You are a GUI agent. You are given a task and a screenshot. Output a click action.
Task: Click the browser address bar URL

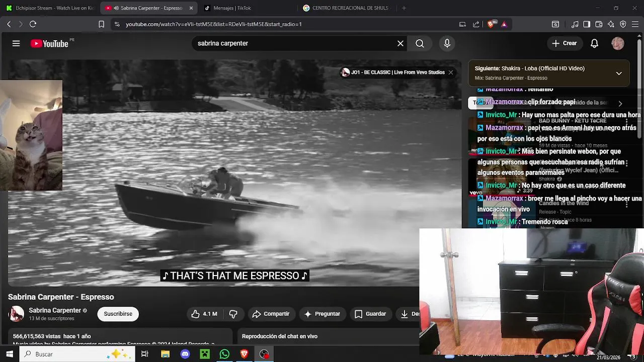(214, 24)
